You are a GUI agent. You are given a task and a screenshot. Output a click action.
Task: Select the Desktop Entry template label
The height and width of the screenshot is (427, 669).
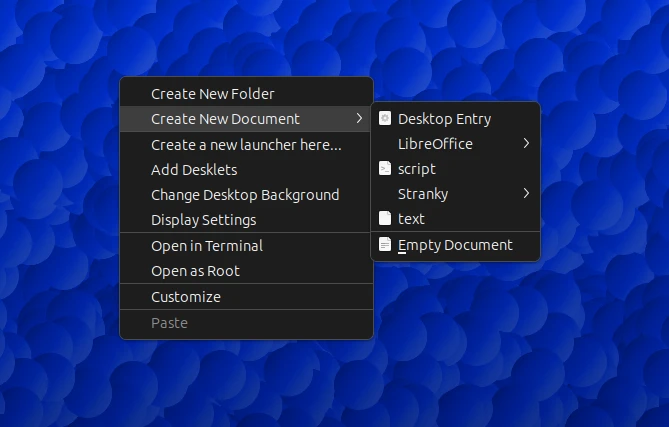[444, 119]
